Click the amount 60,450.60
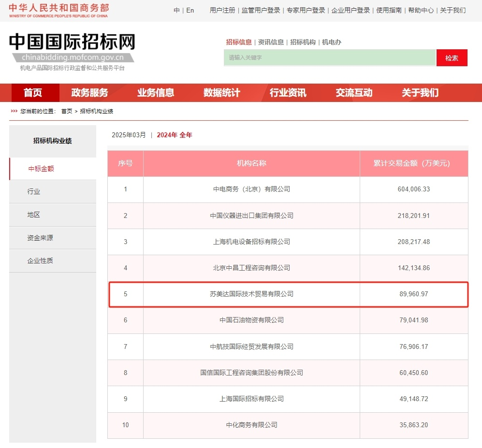The image size is (482, 448). pyautogui.click(x=414, y=373)
